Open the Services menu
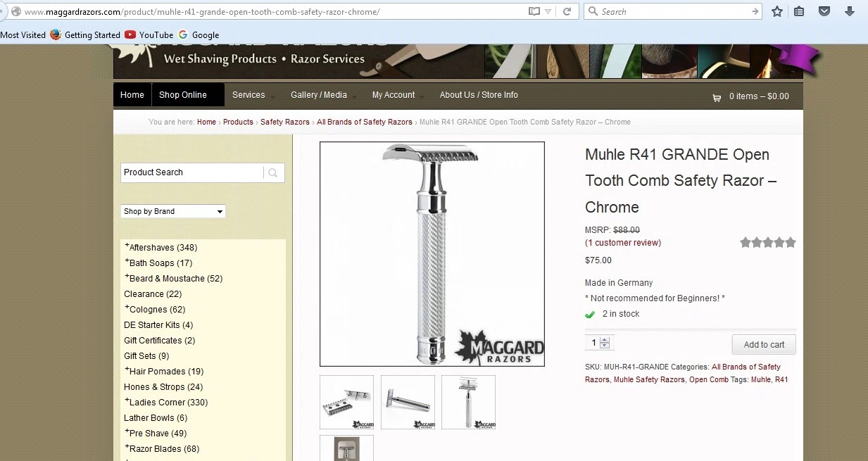The image size is (868, 461). coord(249,95)
